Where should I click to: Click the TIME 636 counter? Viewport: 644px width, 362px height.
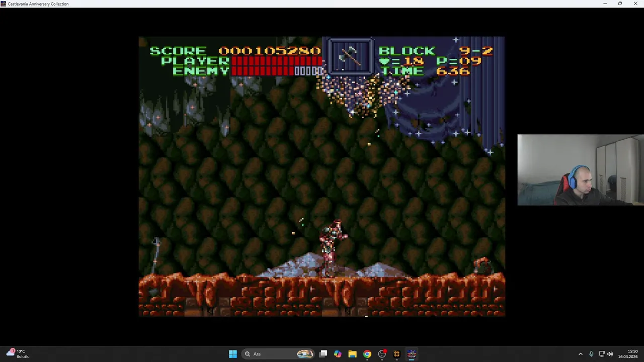425,71
